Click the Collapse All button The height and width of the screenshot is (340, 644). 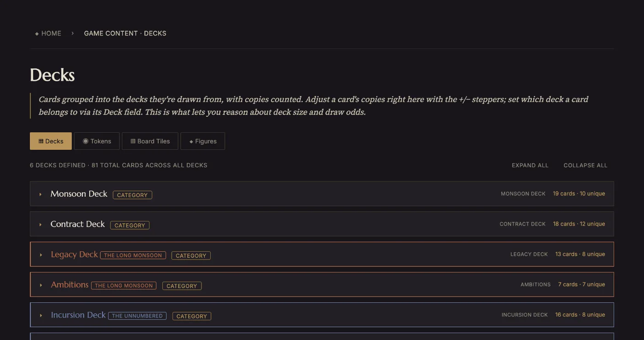586,165
